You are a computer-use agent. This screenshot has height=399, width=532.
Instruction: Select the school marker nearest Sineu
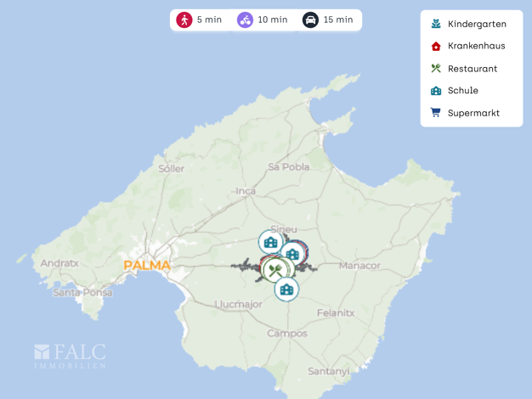tap(270, 242)
